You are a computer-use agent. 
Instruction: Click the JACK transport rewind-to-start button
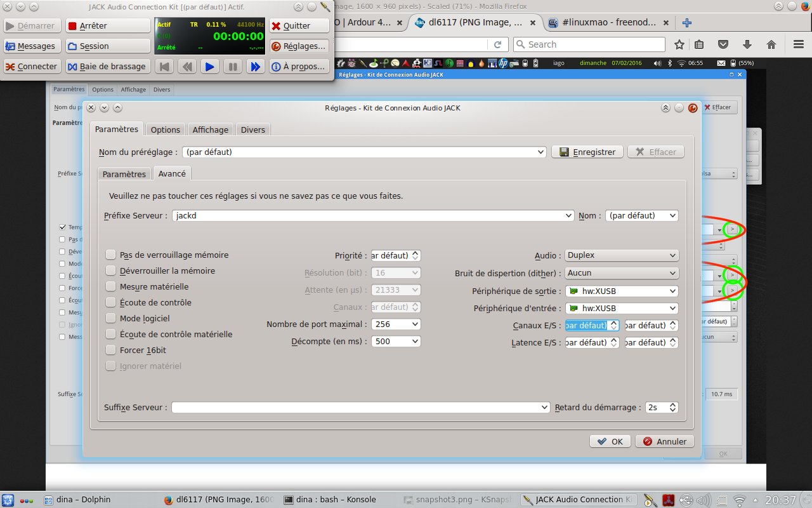click(164, 66)
